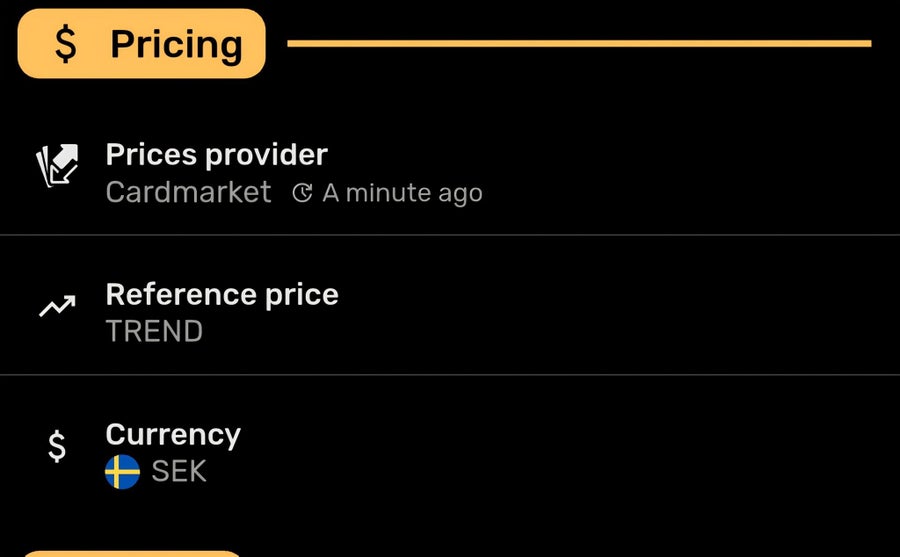Open the Reference price setting
The image size is (900, 557).
pos(450,305)
